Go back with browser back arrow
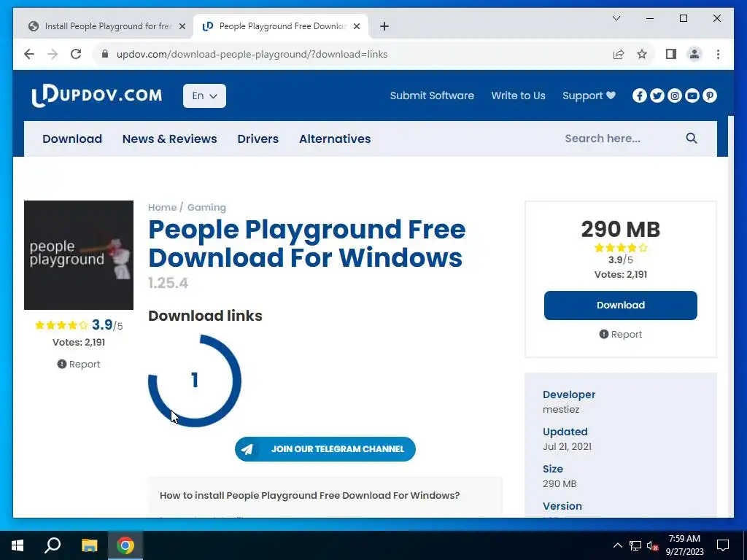The width and height of the screenshot is (747, 560). click(x=29, y=54)
